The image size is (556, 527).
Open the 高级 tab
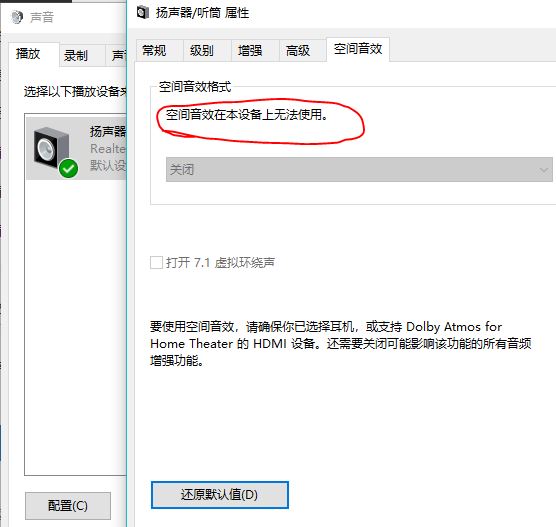click(x=298, y=51)
